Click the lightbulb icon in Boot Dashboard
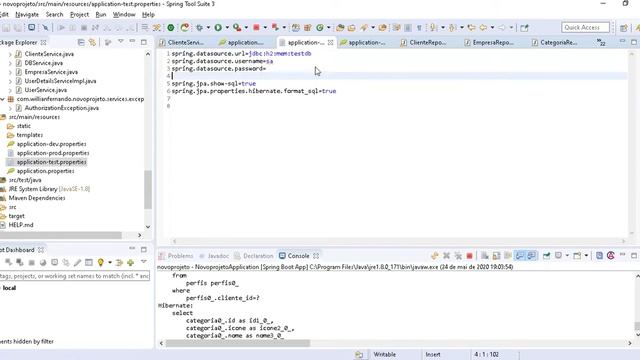640x360 pixels. pos(100,262)
